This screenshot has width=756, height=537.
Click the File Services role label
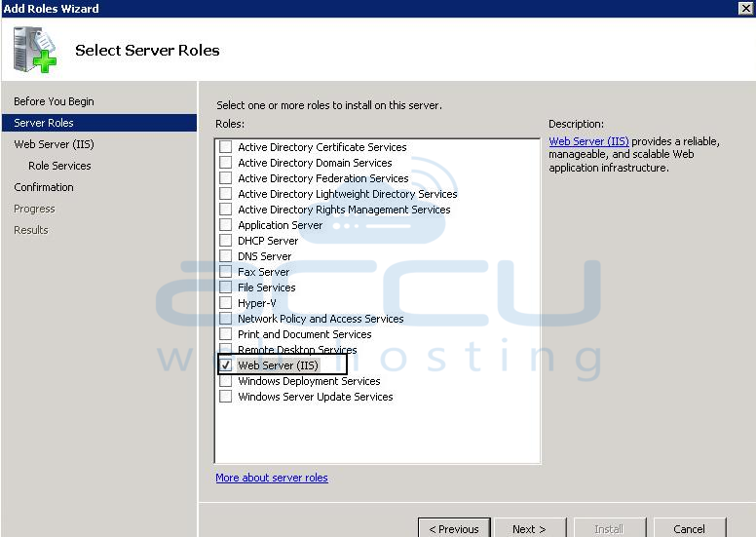click(x=267, y=288)
